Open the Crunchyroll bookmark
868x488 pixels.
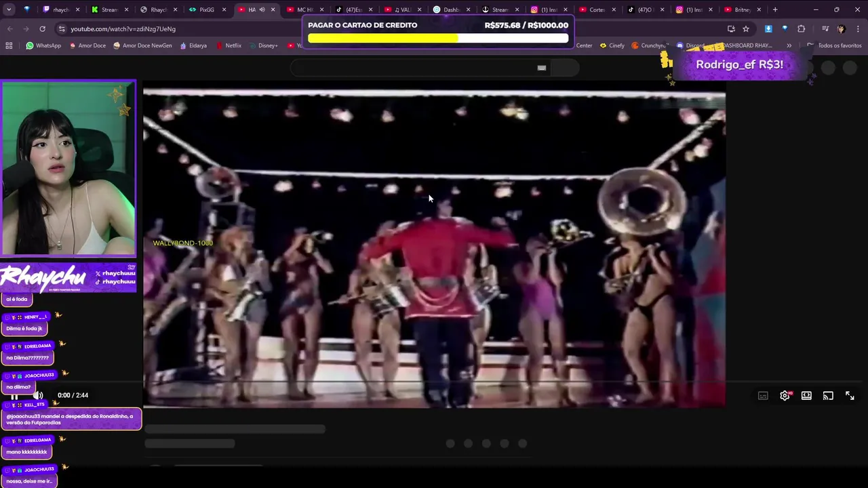[x=649, y=45]
